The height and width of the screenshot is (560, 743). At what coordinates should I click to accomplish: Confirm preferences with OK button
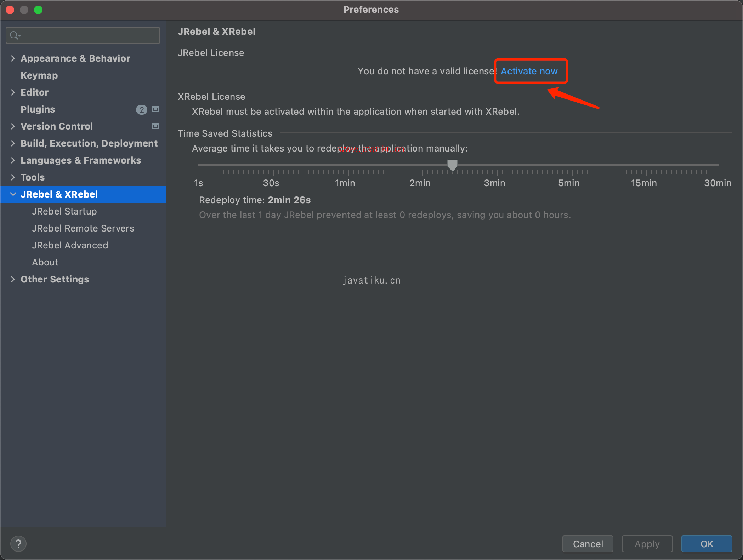click(x=707, y=544)
